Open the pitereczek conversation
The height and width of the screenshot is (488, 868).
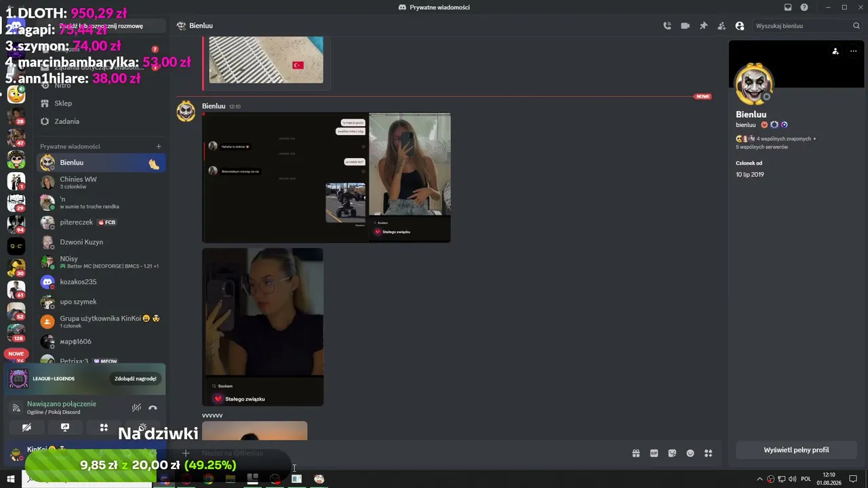(102, 222)
